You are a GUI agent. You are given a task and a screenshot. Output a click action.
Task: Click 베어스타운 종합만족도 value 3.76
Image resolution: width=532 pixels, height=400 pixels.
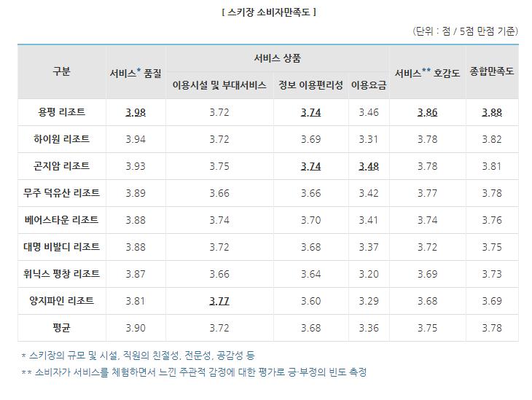[492, 221]
